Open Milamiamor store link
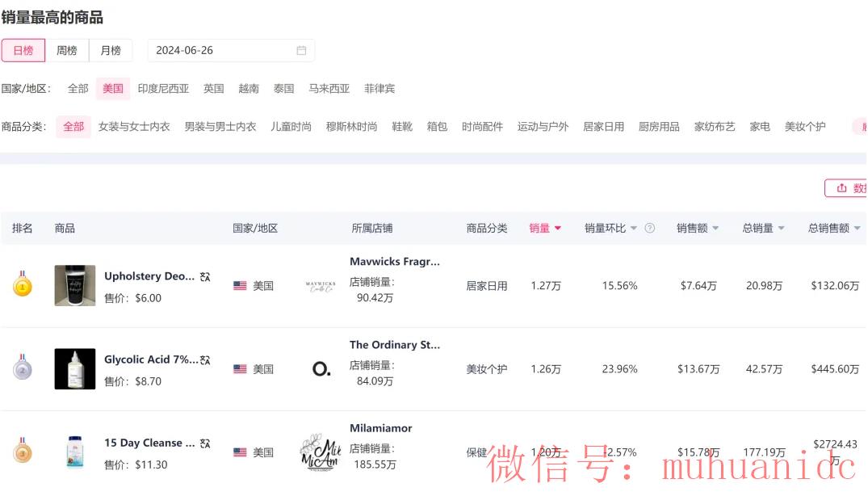This screenshot has width=868, height=496. pyautogui.click(x=381, y=428)
